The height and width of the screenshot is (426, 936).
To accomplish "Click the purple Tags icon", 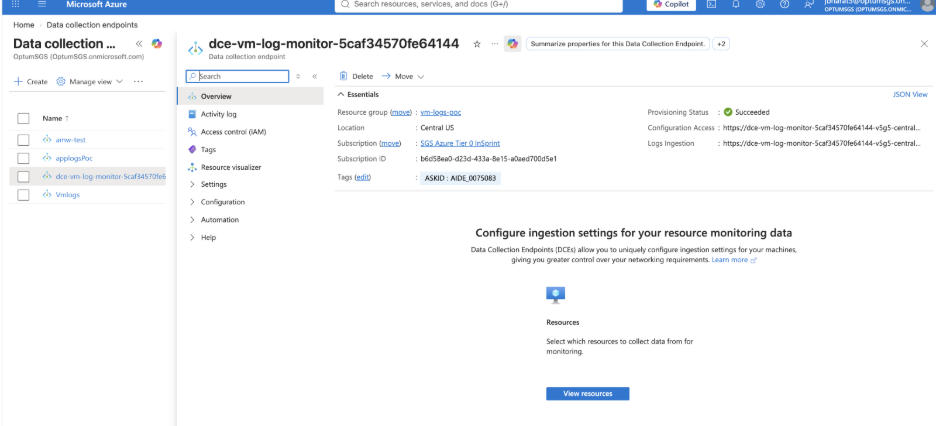I will coord(192,150).
